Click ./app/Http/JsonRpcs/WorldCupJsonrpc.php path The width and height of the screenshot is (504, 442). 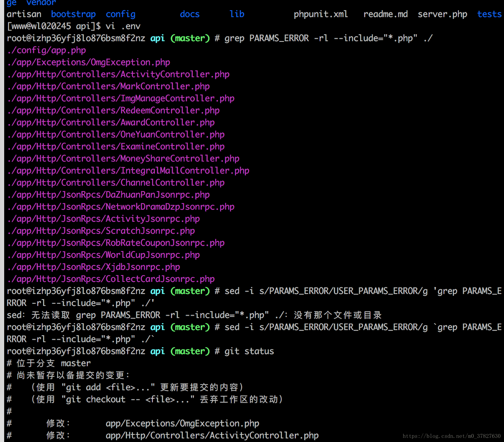103,255
